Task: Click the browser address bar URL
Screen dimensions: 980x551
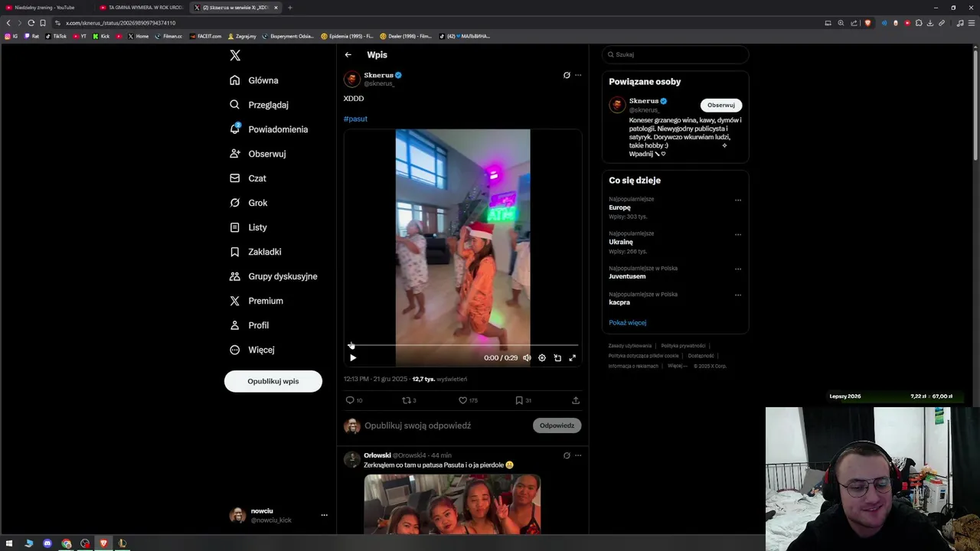Action: pyautogui.click(x=121, y=23)
